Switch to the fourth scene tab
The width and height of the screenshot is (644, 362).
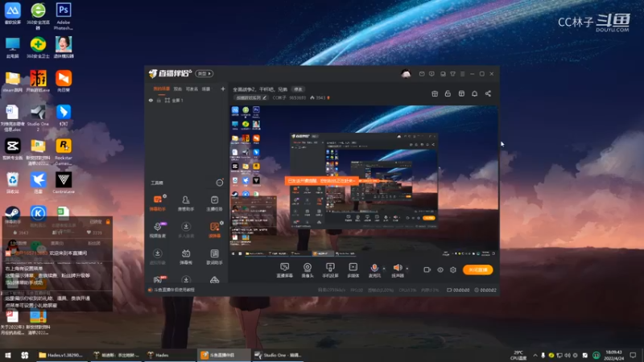(206, 88)
